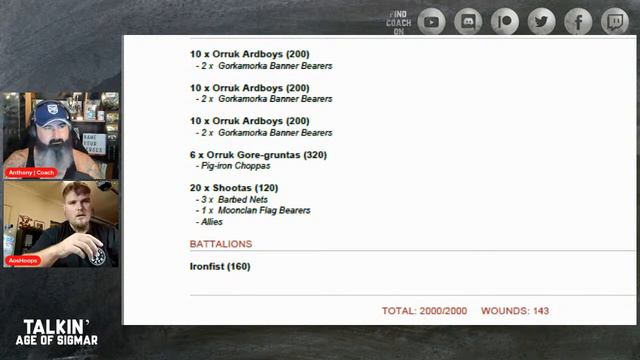
Task: Open the Patreon social icon
Action: click(505, 21)
